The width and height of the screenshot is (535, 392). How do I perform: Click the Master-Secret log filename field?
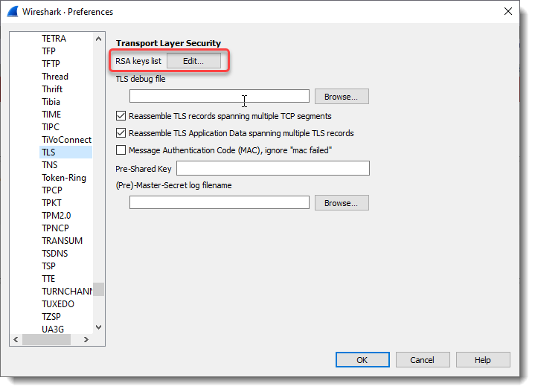pos(219,202)
